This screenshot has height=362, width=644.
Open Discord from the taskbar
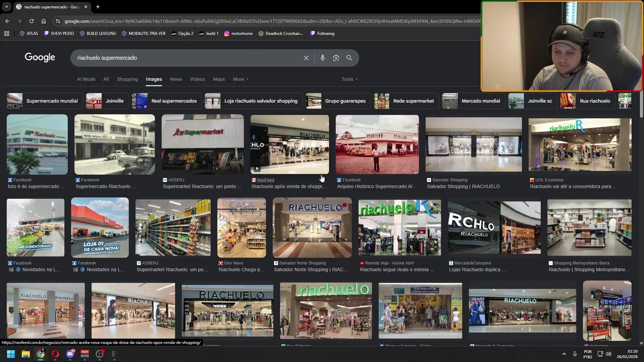(x=70, y=354)
